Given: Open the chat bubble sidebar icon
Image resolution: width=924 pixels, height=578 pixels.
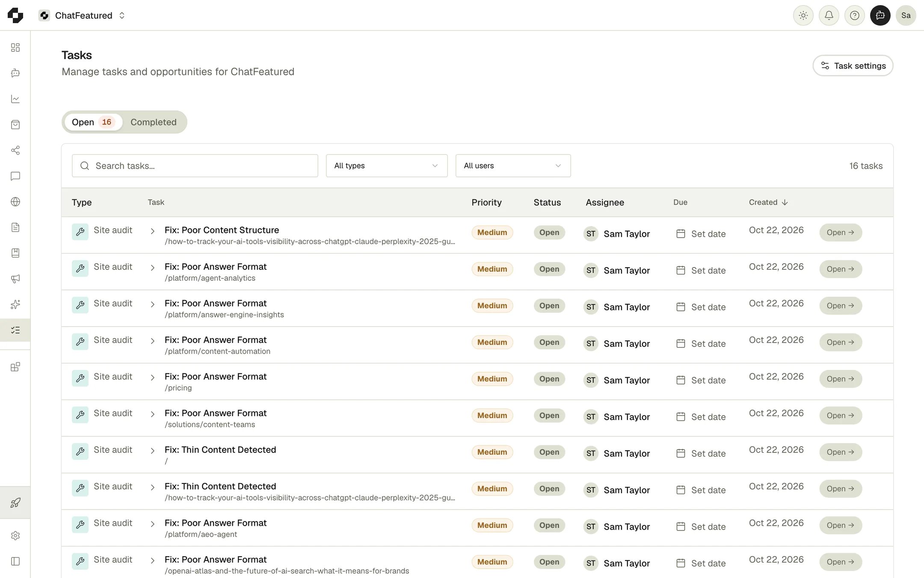Looking at the screenshot, I should (x=15, y=176).
